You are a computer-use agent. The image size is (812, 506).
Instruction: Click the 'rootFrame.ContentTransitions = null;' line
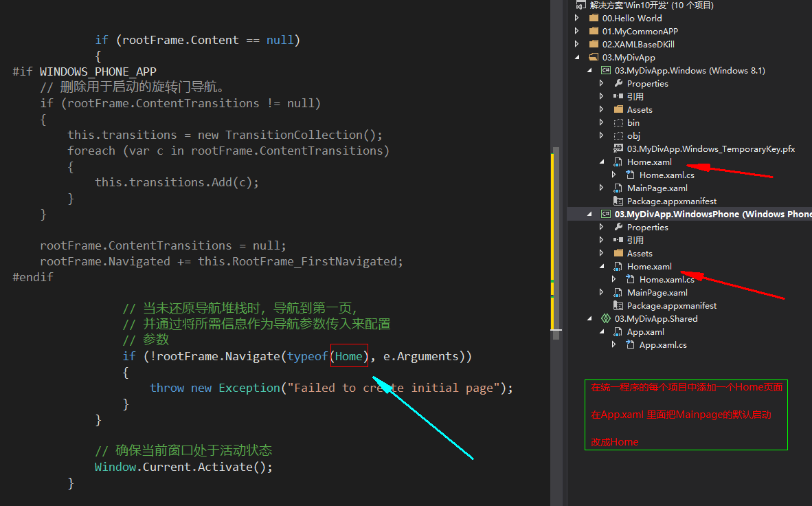(x=163, y=245)
